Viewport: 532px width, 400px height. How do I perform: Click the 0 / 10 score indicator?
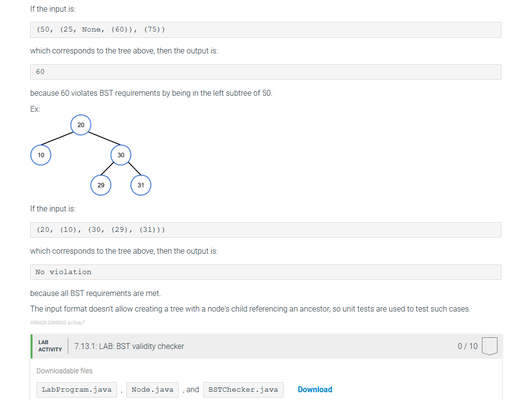pos(467,346)
